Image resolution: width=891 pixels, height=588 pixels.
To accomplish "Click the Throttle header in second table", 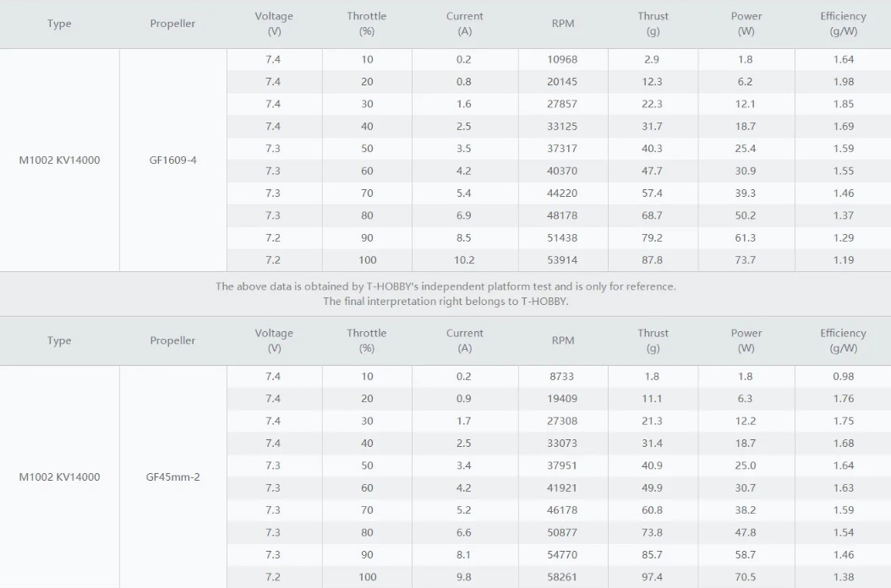I will (x=367, y=340).
